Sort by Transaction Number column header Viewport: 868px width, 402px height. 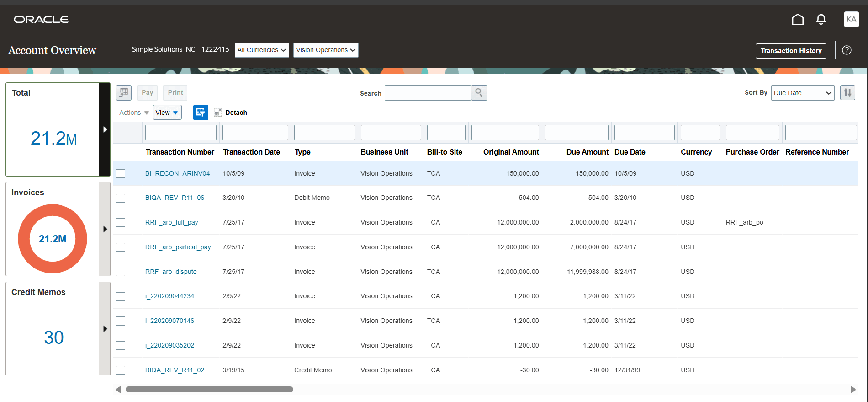tap(180, 152)
